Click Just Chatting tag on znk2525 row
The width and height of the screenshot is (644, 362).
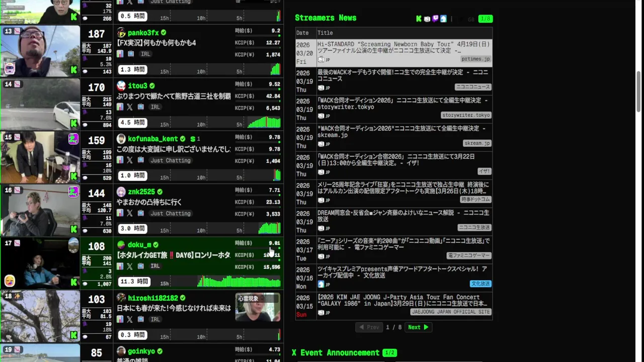click(x=171, y=213)
